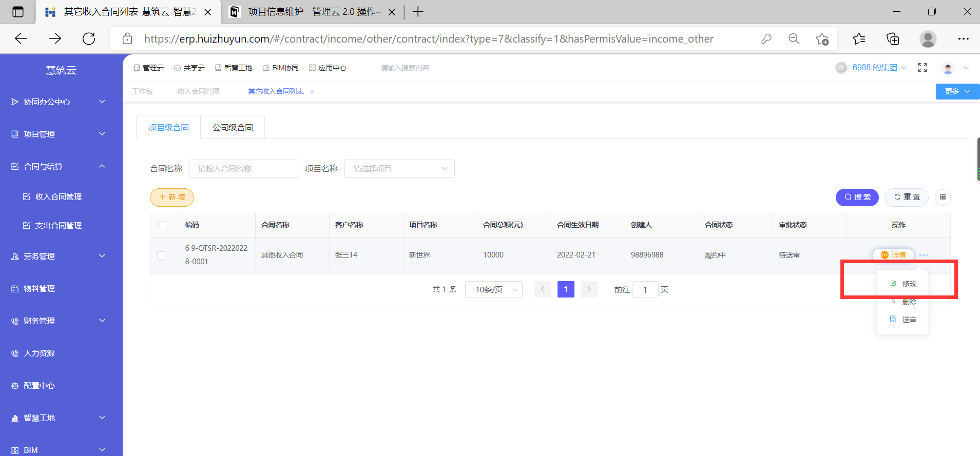Image resolution: width=980 pixels, height=456 pixels.
Task: Open the favorites list
Action: click(x=859, y=38)
